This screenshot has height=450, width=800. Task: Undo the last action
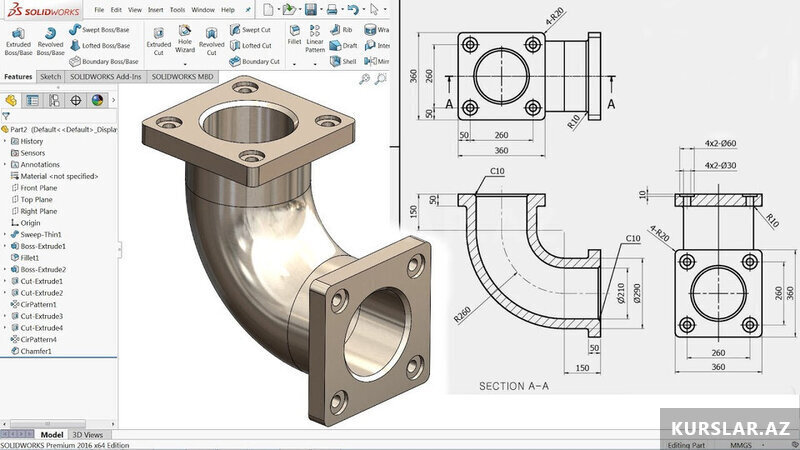click(x=352, y=9)
